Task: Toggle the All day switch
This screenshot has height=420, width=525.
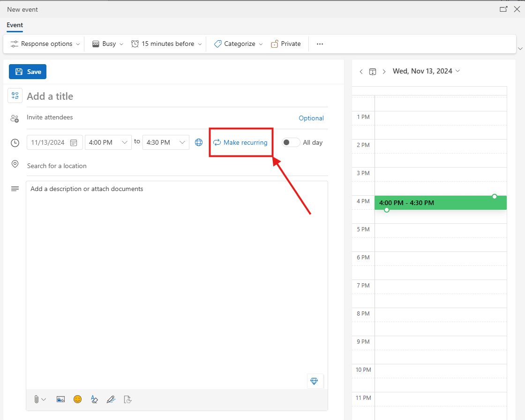Action: click(291, 142)
